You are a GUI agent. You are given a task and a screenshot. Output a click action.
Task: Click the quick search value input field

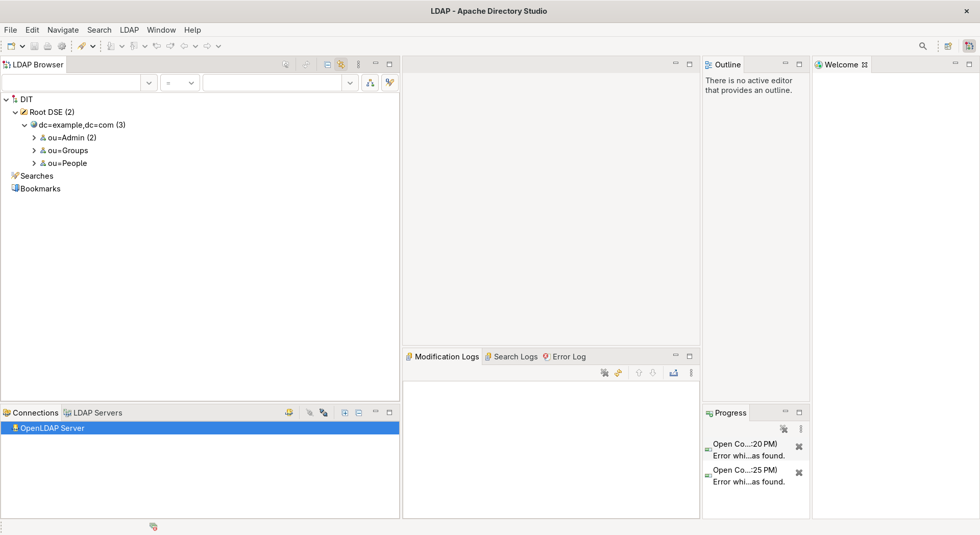pos(273,83)
